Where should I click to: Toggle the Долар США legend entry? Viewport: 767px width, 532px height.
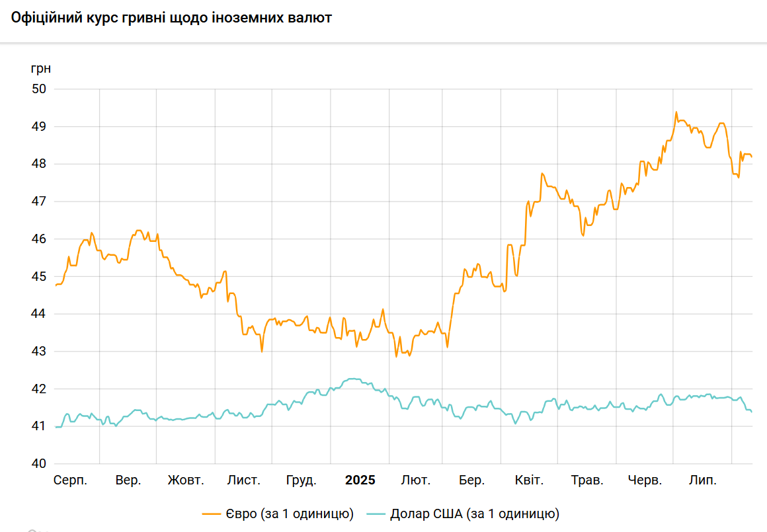coord(475,513)
